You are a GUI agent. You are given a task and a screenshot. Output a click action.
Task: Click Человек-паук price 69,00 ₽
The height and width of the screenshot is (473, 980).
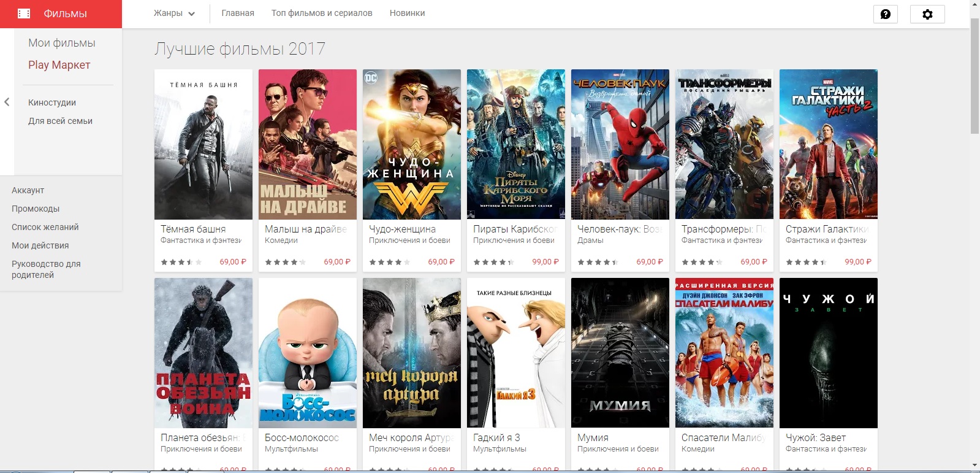pos(650,262)
